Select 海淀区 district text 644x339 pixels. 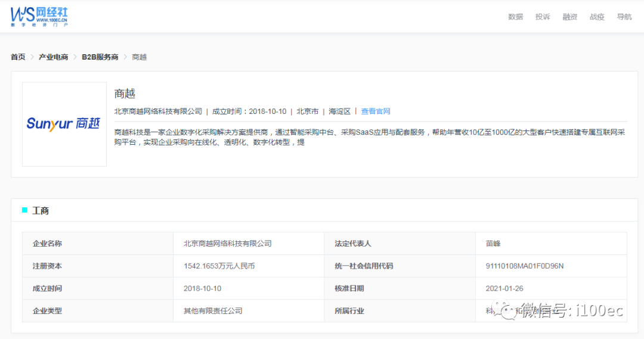(x=339, y=111)
